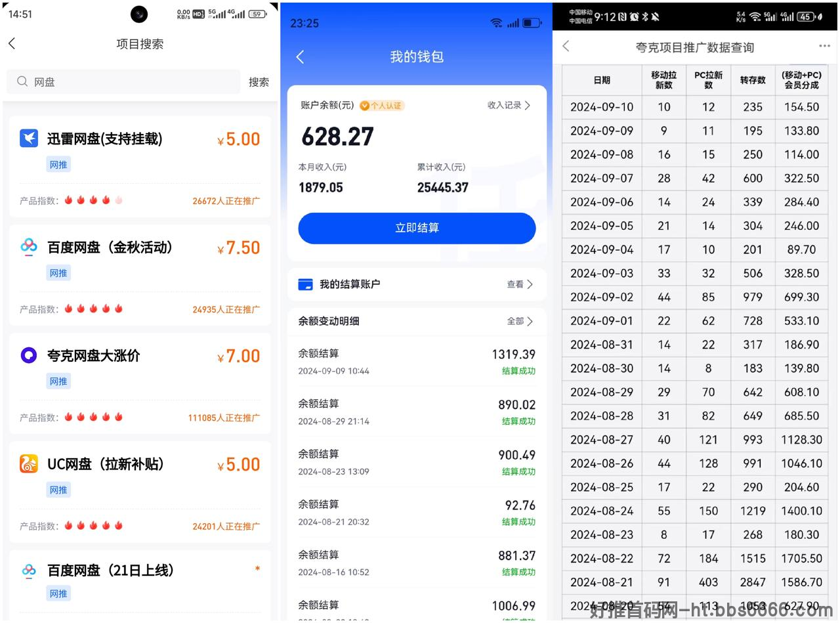The height and width of the screenshot is (623, 840).
Task: Open 收入记录 link
Action: 509,105
